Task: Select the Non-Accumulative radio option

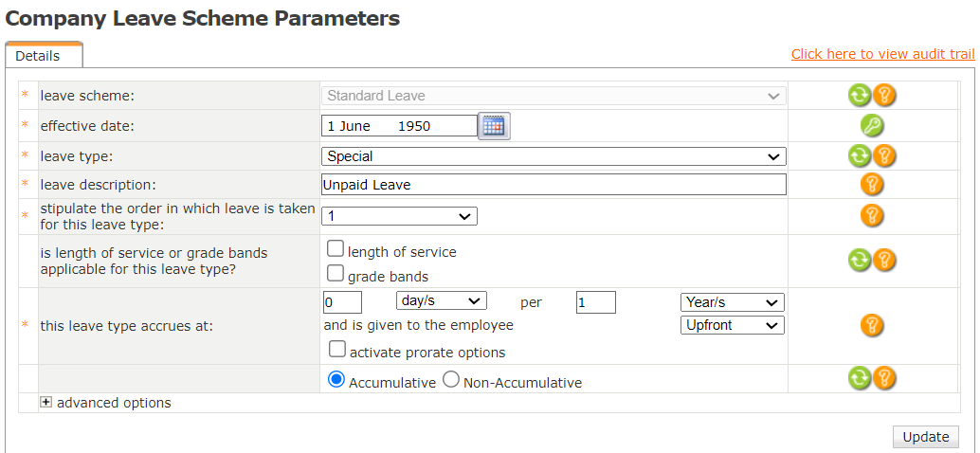Action: click(451, 380)
